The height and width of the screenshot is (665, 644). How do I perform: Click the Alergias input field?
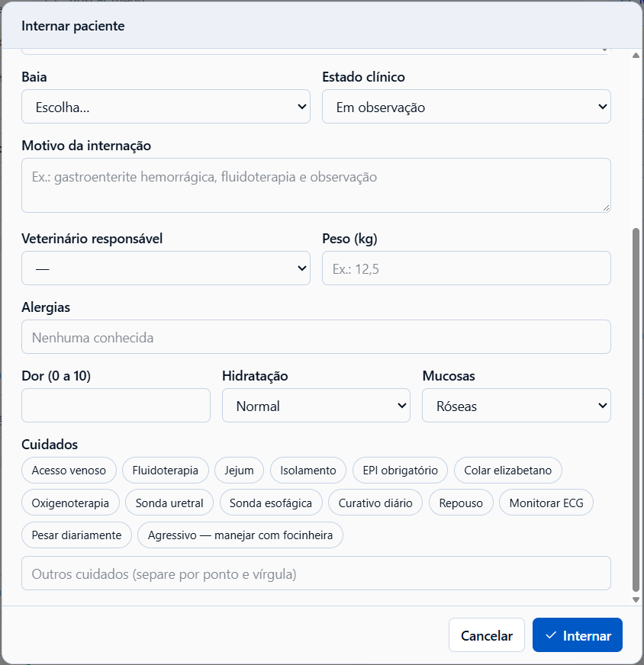pyautogui.click(x=316, y=337)
